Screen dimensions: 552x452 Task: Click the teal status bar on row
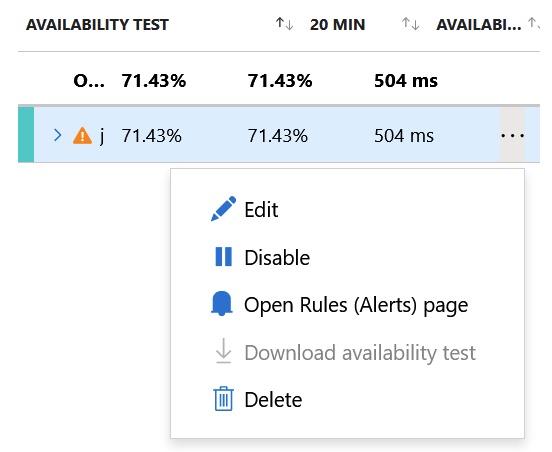point(26,135)
